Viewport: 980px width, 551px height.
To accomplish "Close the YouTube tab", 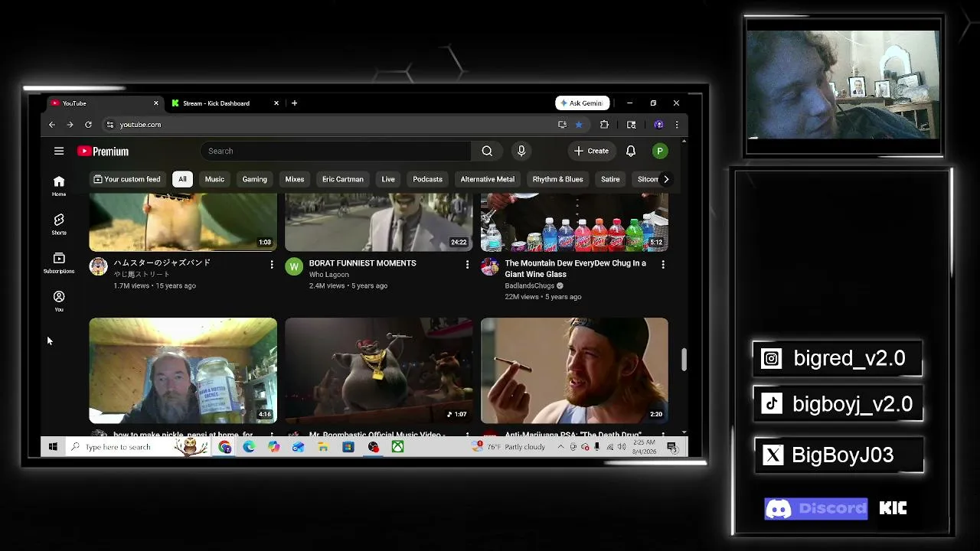I will (x=156, y=103).
